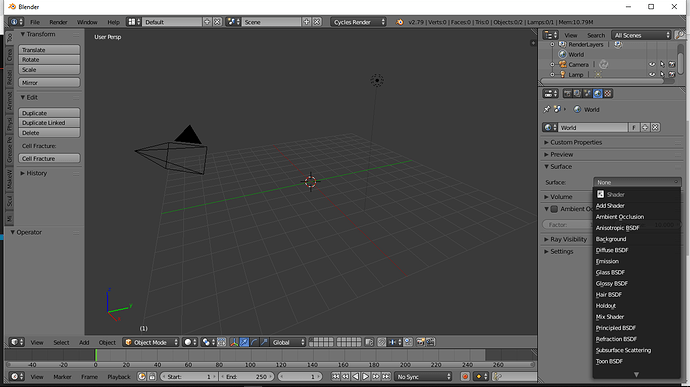Toggle Camera visibility eye in outliner
The image size is (690, 387).
pyautogui.click(x=652, y=64)
